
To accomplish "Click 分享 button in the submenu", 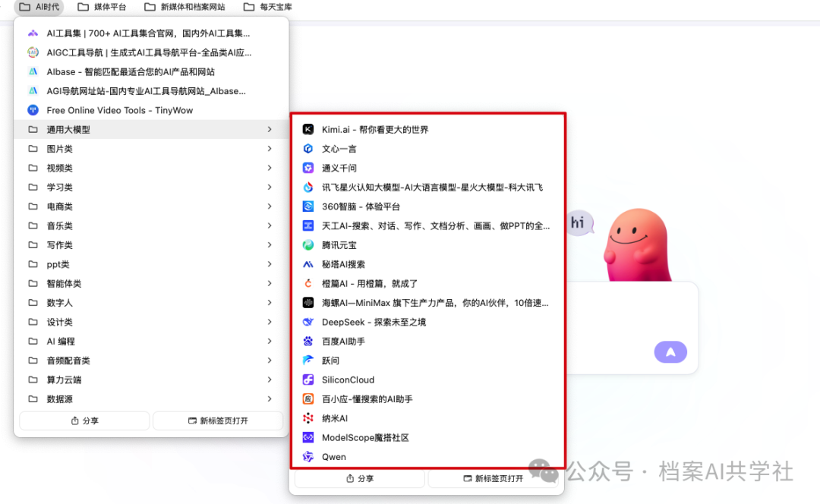I will (x=360, y=478).
